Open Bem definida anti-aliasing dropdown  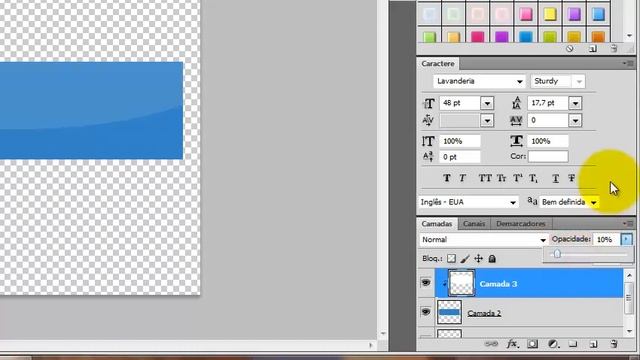[593, 202]
